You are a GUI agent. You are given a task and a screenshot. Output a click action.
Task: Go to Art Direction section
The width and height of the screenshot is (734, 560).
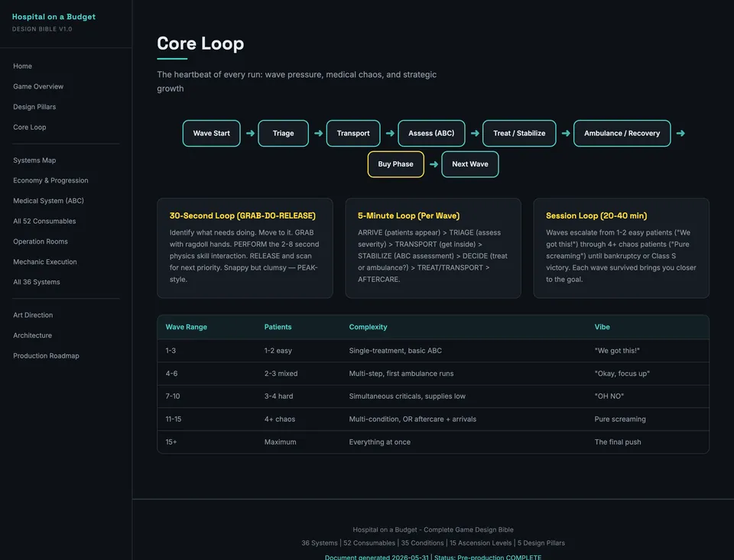[33, 316]
